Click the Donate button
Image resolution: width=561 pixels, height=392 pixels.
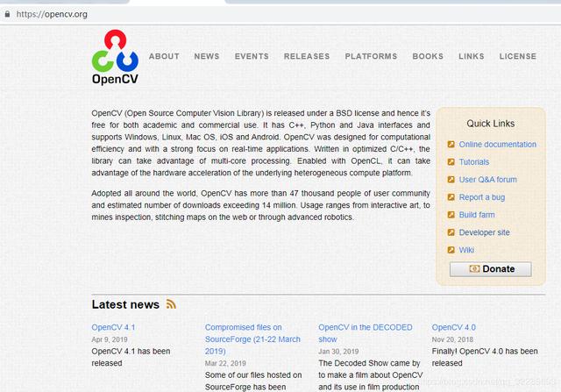click(491, 269)
